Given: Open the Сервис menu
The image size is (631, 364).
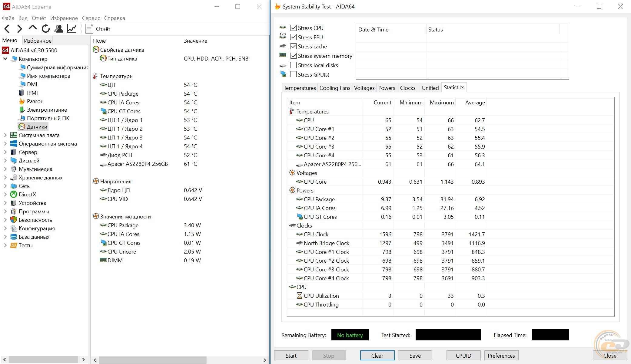Looking at the screenshot, I should tap(91, 18).
